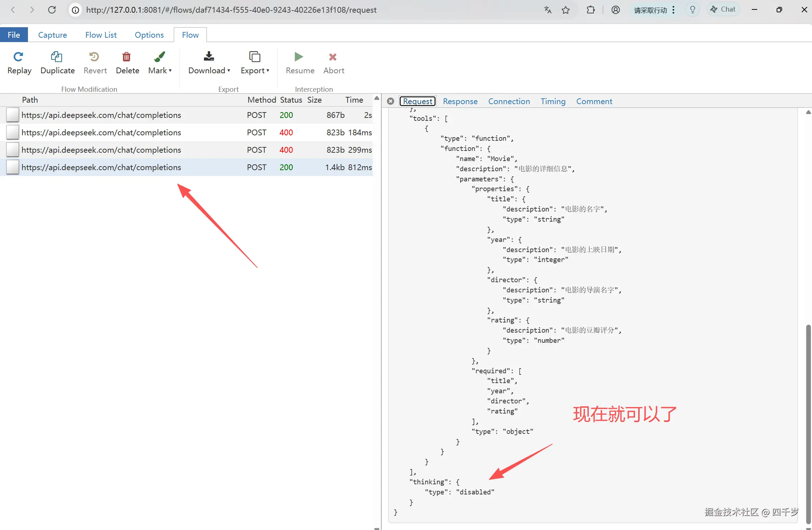Open the Response tab
Screen dimensions: 812x530
point(460,101)
